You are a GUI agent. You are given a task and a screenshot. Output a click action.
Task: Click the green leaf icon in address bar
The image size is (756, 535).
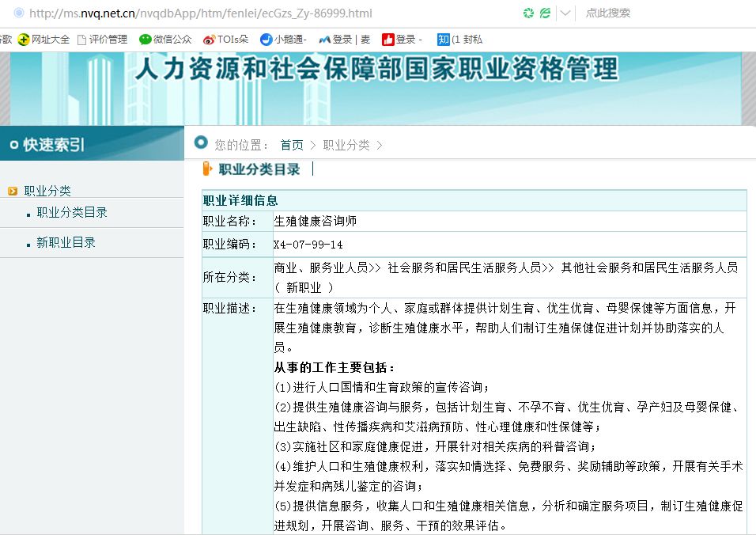tap(545, 13)
